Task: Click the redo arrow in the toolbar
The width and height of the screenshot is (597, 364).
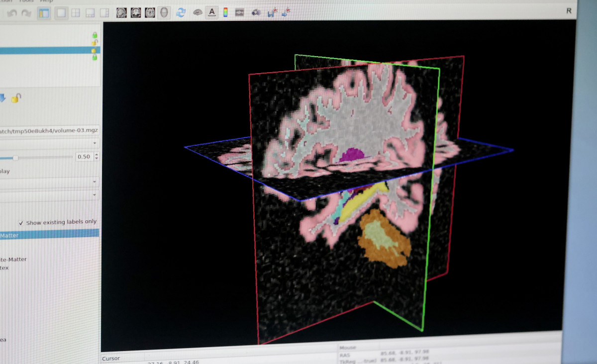Action: click(x=26, y=13)
